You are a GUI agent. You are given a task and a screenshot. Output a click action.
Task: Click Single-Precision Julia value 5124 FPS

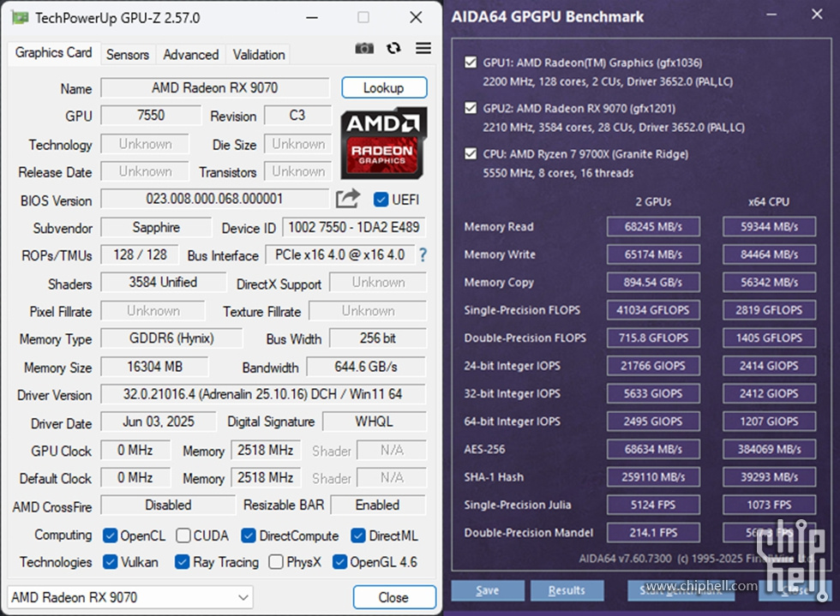click(653, 505)
